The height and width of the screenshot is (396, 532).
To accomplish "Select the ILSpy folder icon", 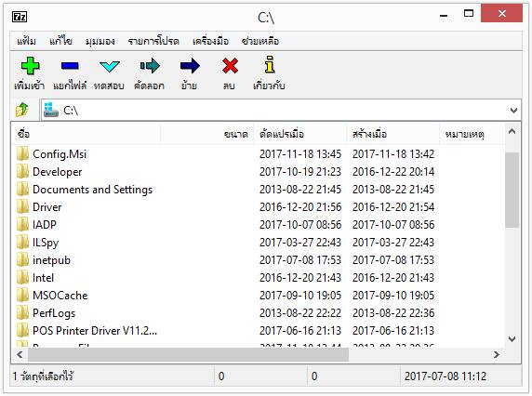I will click(x=22, y=242).
